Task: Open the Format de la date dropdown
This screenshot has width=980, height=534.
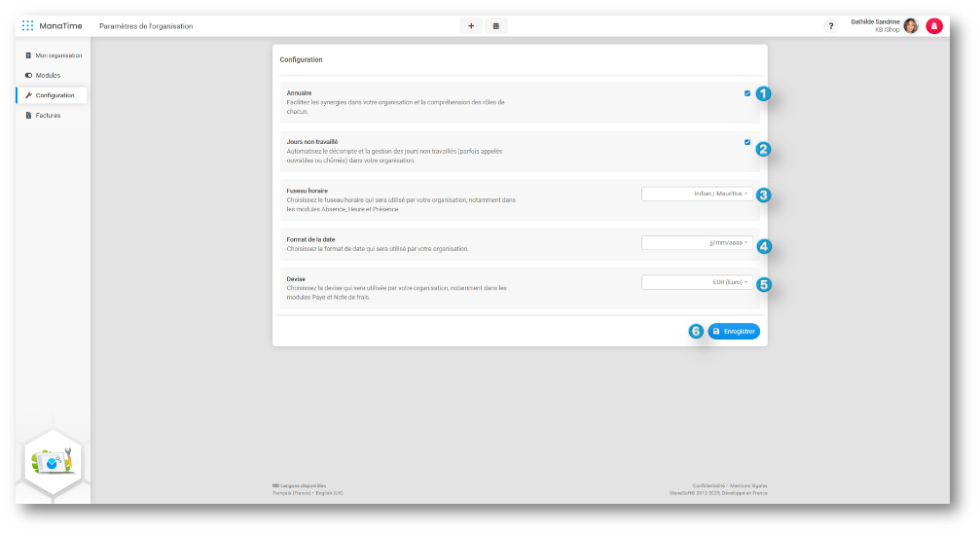Action: click(697, 243)
